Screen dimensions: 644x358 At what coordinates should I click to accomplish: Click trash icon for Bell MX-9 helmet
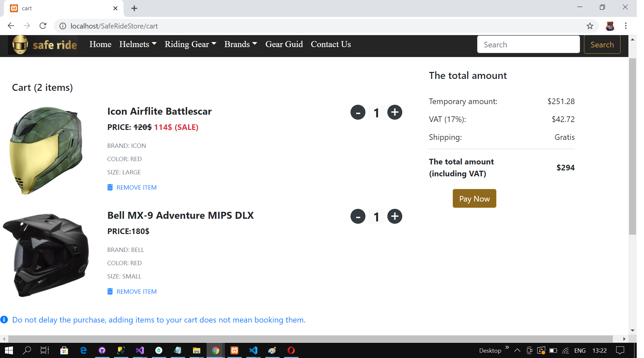coord(110,291)
